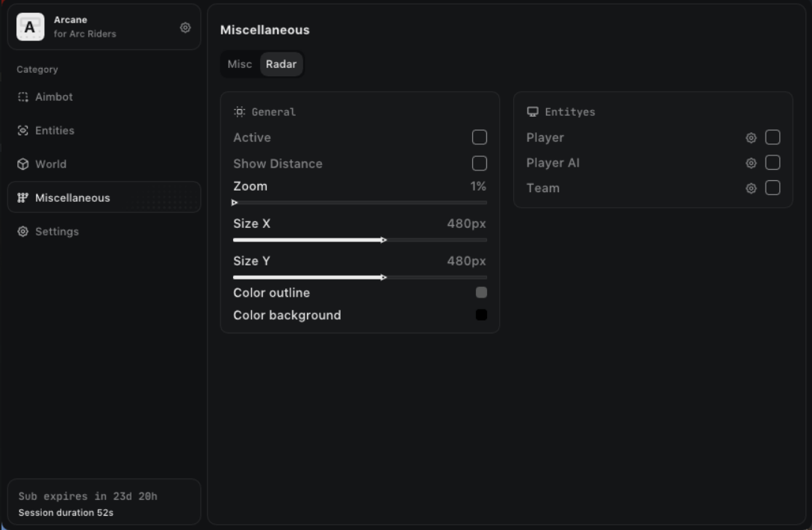Viewport: 812px width, 530px height.
Task: Open the Aimbot category in the sidebar
Action: 54,97
